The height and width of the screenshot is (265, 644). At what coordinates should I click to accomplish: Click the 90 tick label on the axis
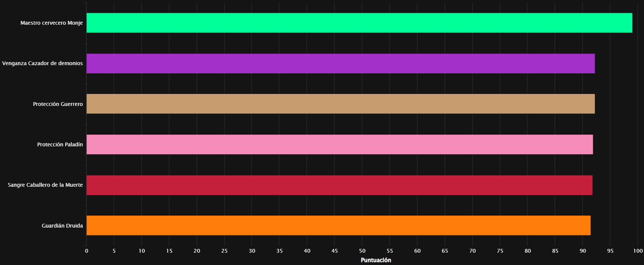[583, 251]
